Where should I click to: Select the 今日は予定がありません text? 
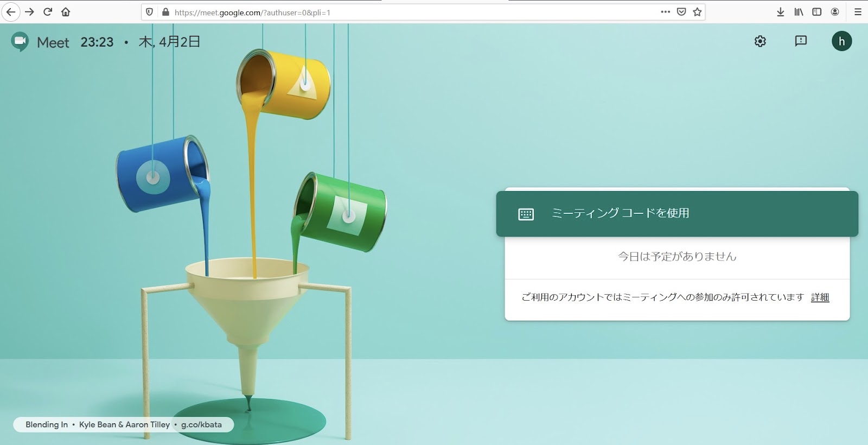677,257
